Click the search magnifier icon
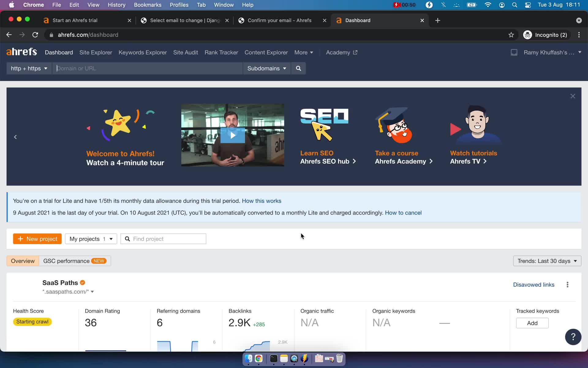The height and width of the screenshot is (368, 588). 299,68
